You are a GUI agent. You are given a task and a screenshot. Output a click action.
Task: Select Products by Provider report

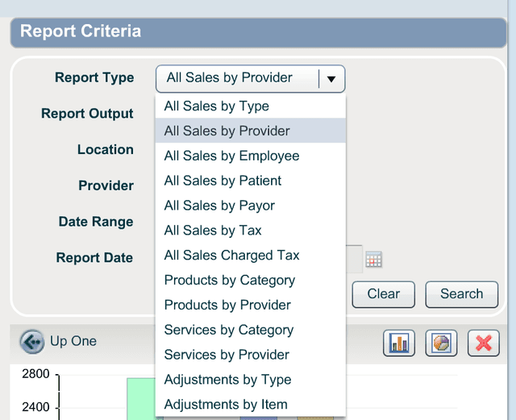[x=251, y=305]
